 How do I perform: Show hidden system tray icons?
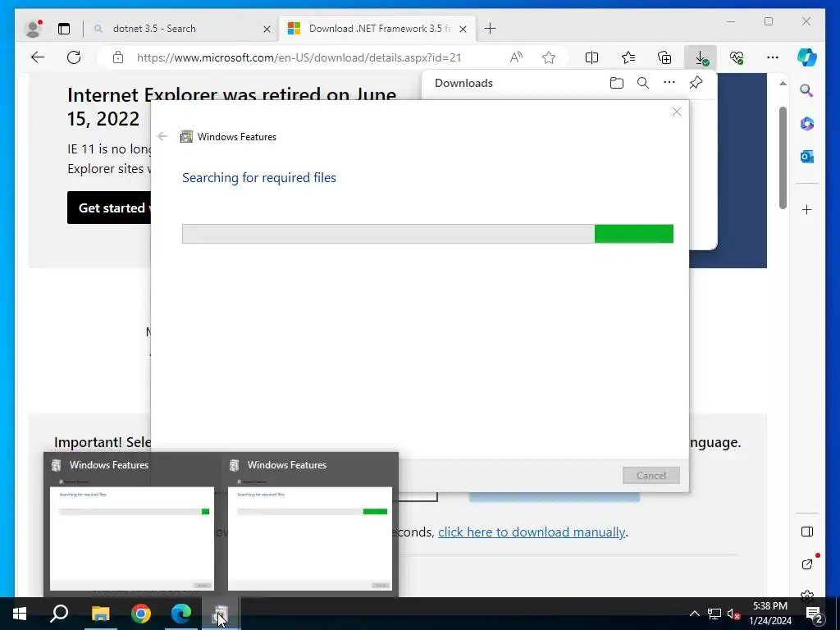tap(694, 614)
